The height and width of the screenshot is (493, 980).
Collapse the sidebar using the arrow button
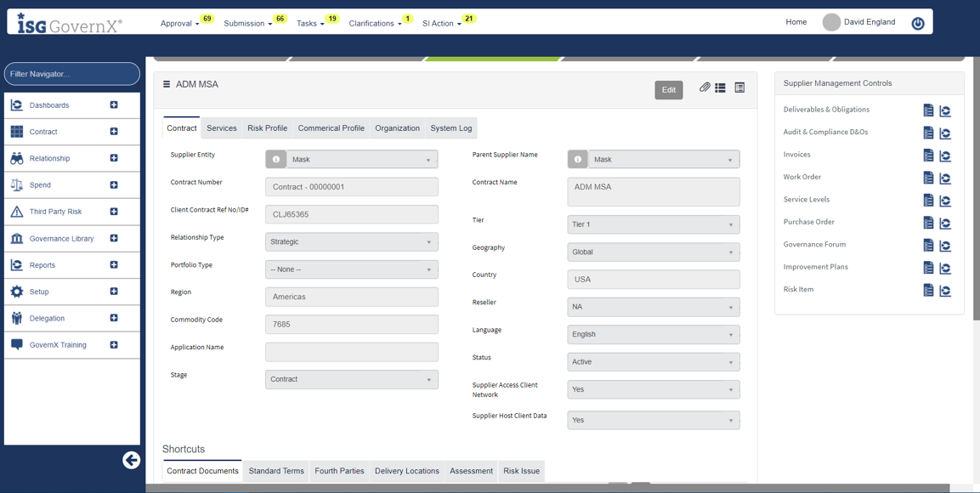click(132, 460)
